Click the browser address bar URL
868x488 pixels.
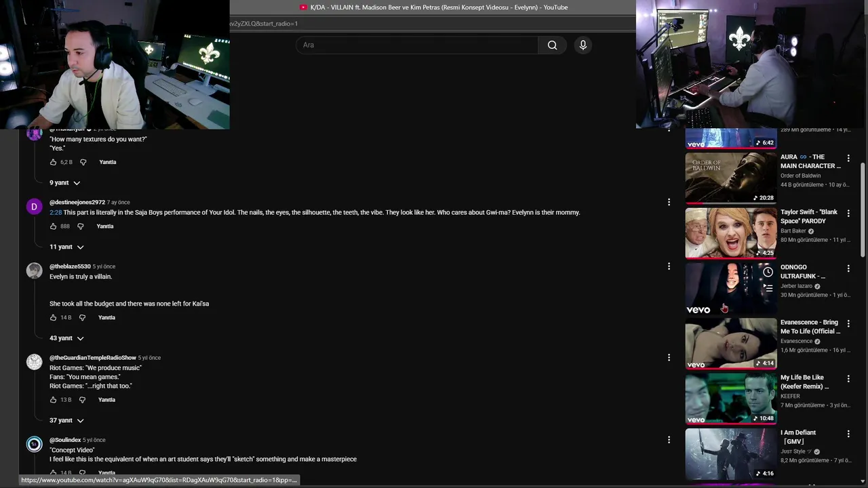pyautogui.click(x=264, y=24)
